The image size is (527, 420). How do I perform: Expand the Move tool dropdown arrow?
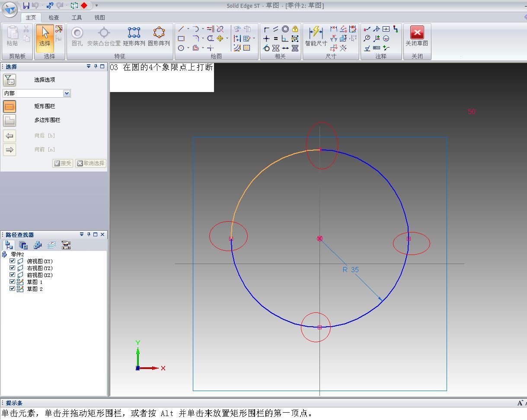point(227,38)
